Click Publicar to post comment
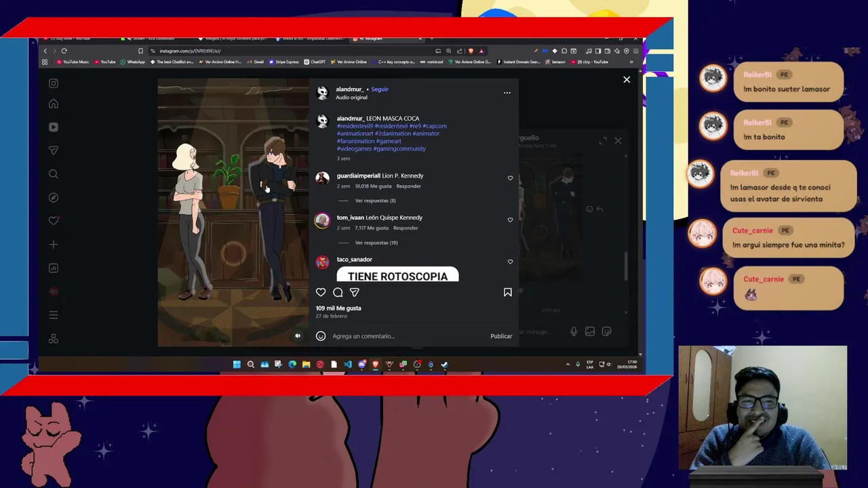The image size is (868, 488). point(501,336)
